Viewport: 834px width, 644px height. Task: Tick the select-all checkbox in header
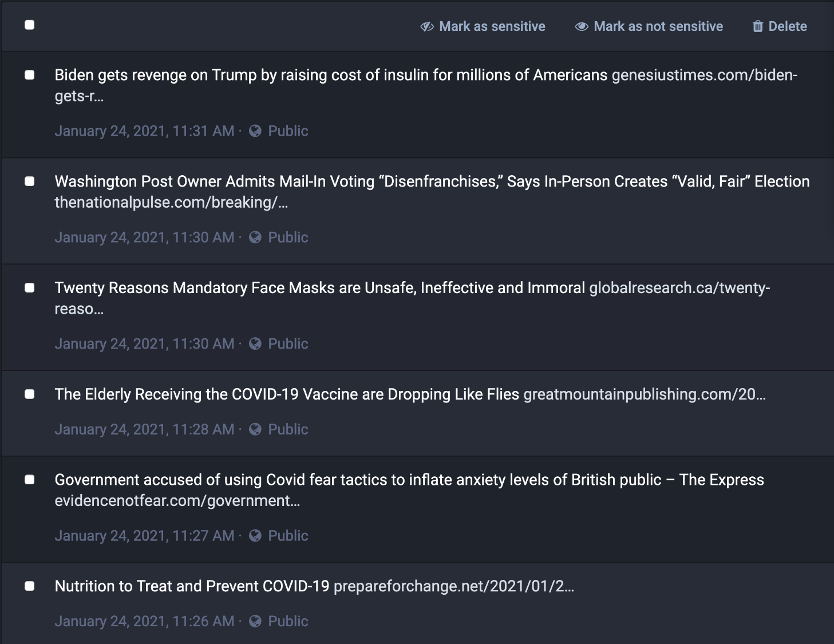(x=30, y=25)
